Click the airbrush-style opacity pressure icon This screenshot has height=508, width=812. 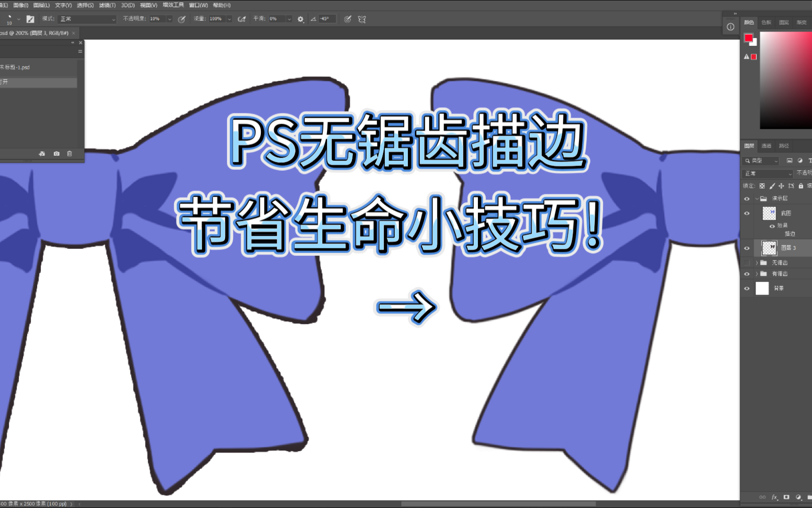(242, 19)
